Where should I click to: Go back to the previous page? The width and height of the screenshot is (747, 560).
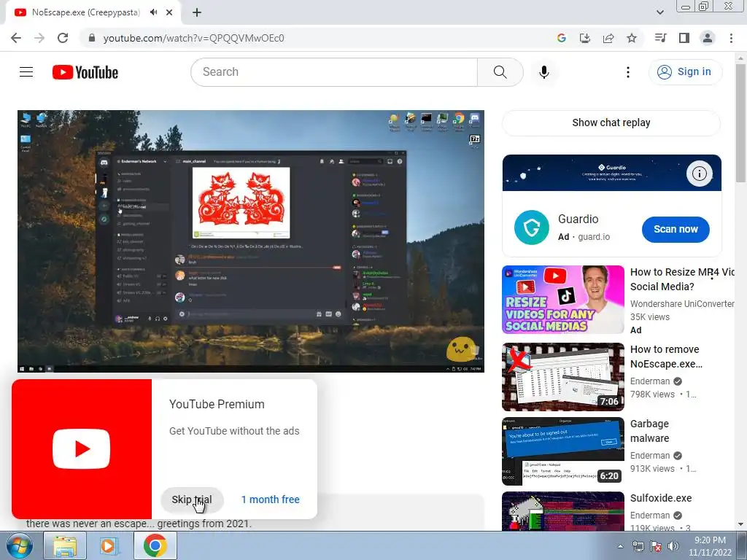click(x=16, y=38)
